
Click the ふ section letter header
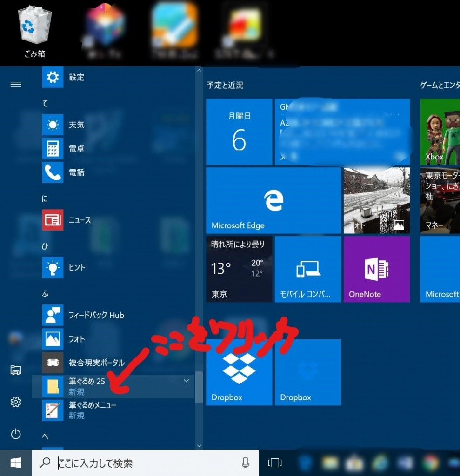tap(45, 294)
